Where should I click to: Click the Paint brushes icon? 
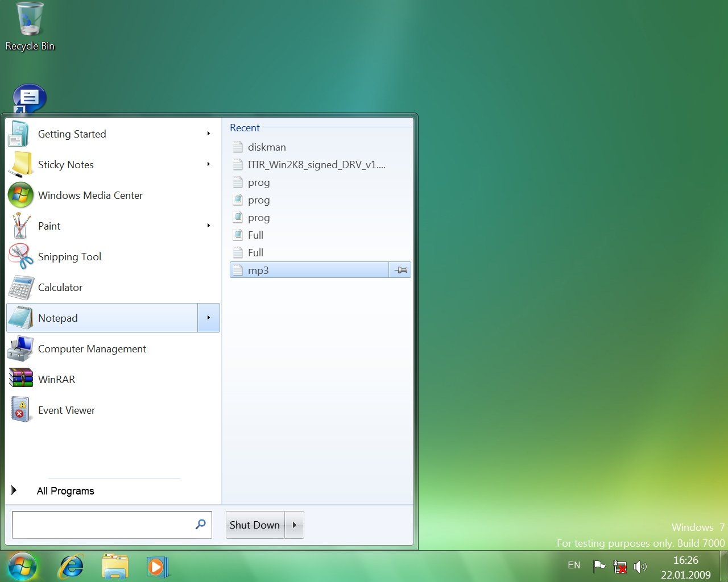pyautogui.click(x=20, y=226)
